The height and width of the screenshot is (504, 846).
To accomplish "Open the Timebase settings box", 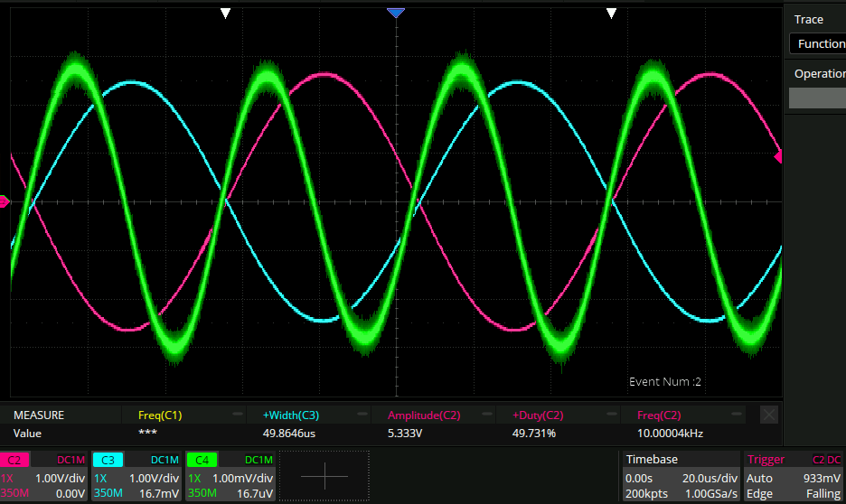I will (681, 476).
